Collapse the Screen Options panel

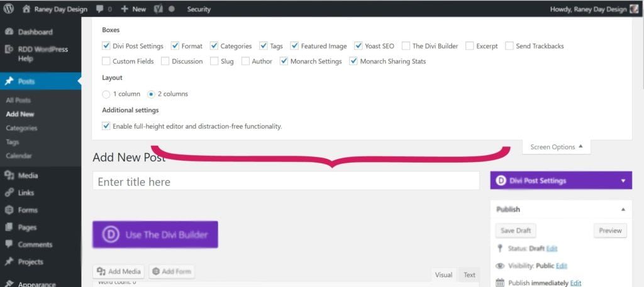[557, 147]
